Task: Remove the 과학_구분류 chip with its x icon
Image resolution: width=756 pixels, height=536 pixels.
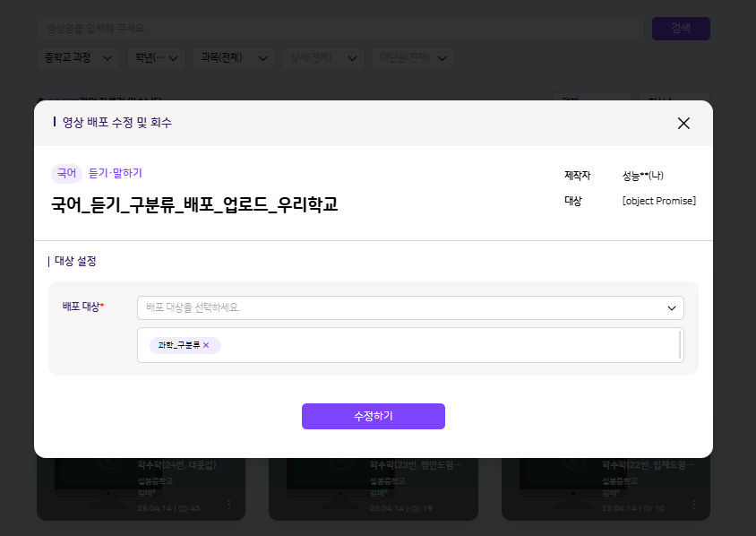Action: 206,345
